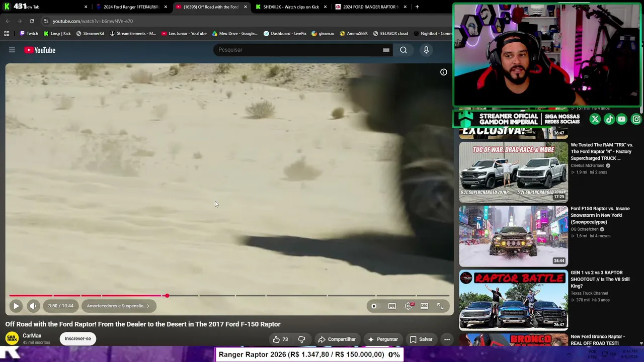Click the TikTok icon on stream overlay
This screenshot has height=362, width=644.
pyautogui.click(x=609, y=119)
